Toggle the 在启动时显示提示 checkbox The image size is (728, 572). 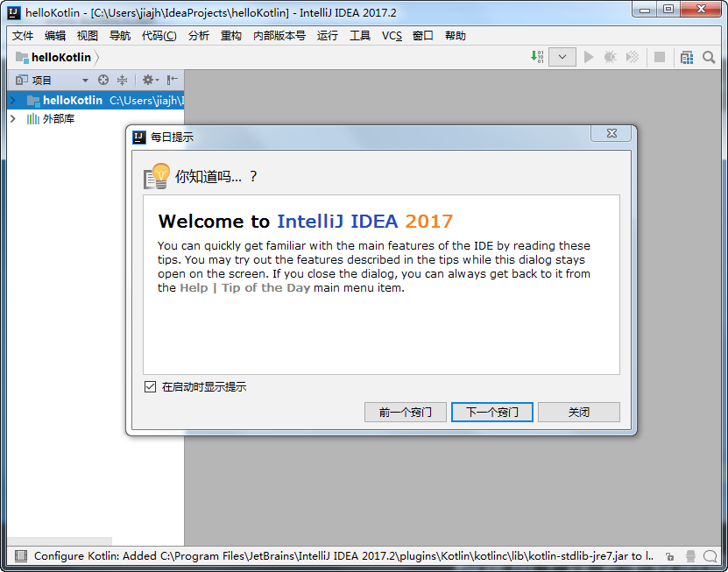point(150,386)
